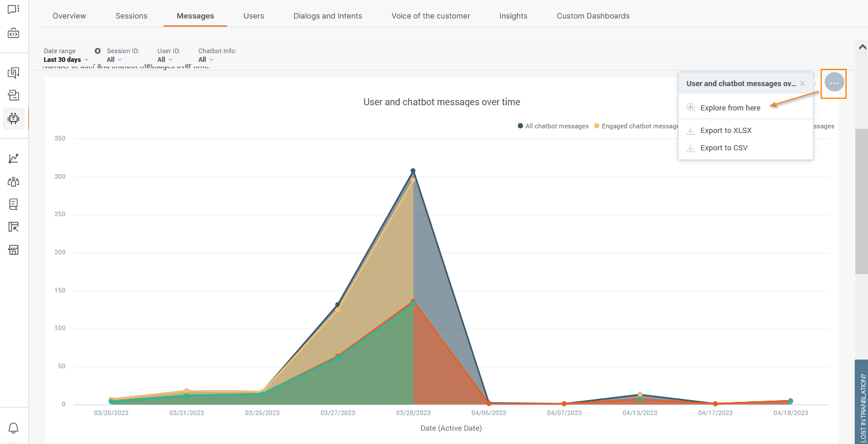Select the chat conversation icon in the sidebar
Screen dimensions: 868x444
[x=13, y=9]
